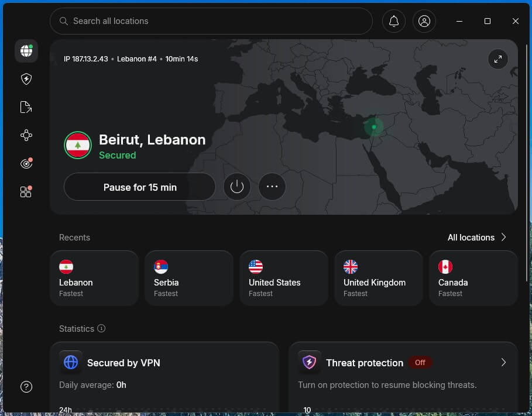Open the user account profile icon
Screen dimensions: 532x416
424,21
